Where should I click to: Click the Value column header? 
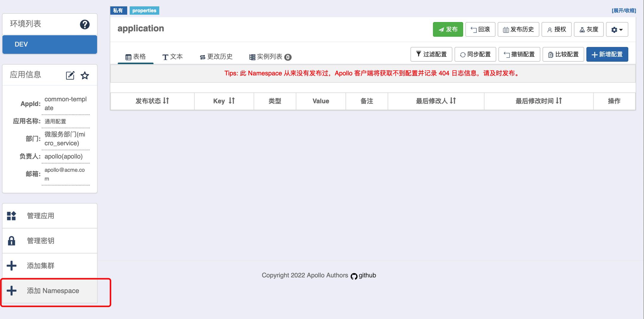point(321,101)
